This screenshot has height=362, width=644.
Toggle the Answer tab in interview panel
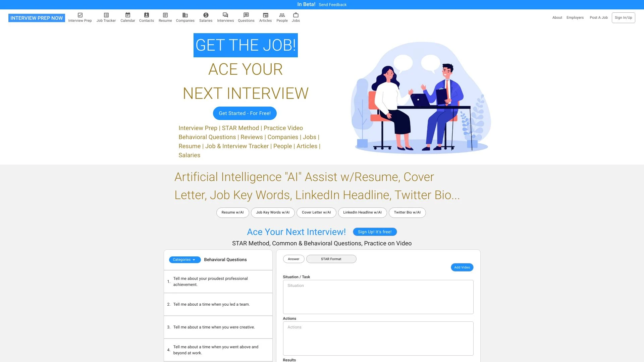pyautogui.click(x=294, y=259)
